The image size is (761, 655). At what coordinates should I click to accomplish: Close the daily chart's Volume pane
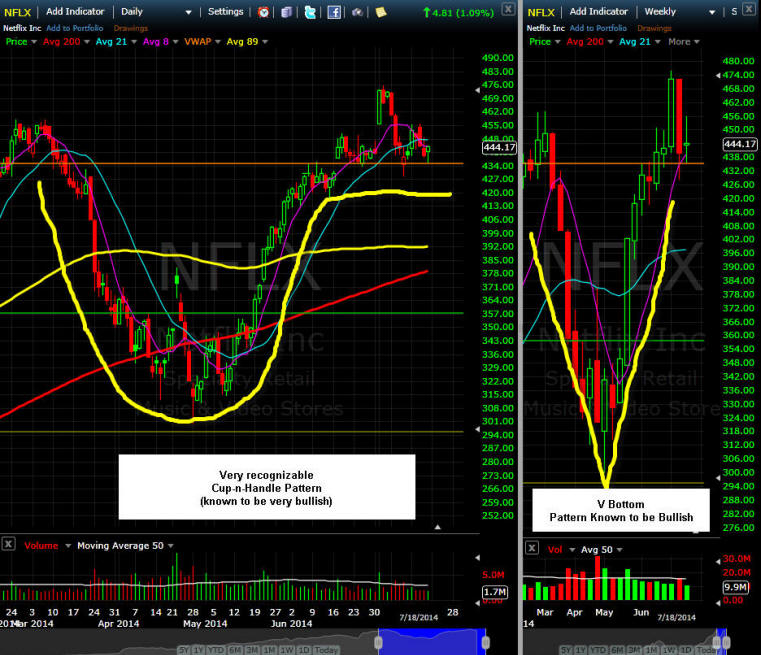click(x=8, y=545)
